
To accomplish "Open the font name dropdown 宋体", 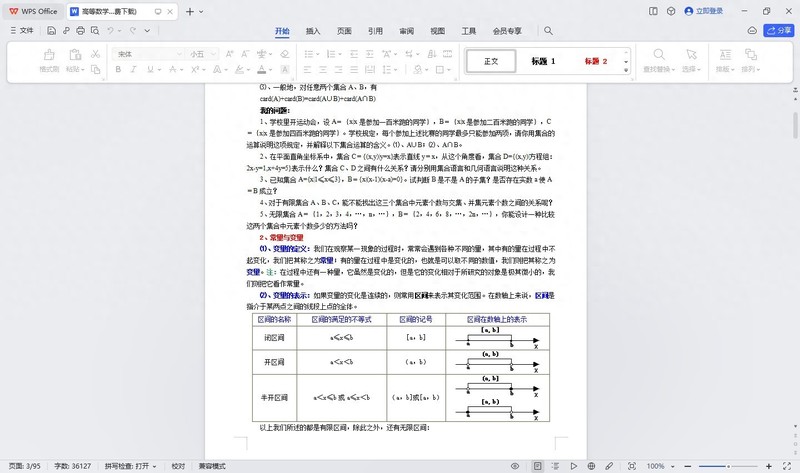I will pos(179,54).
